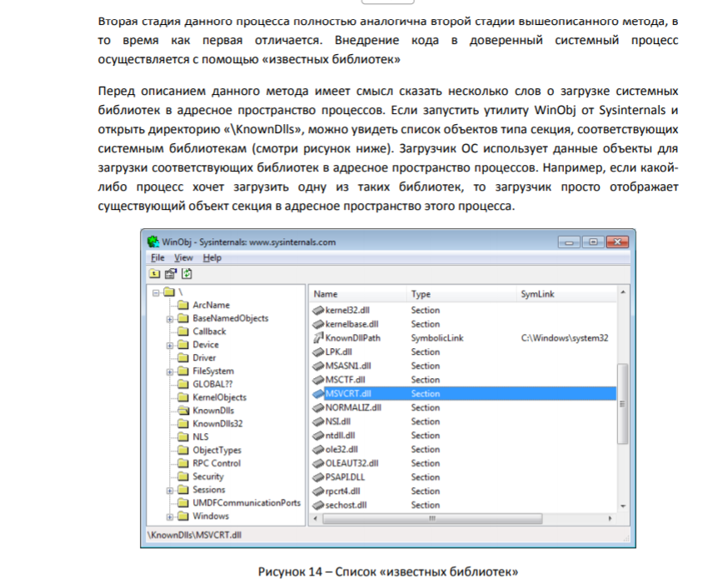This screenshot has height=588, width=728.
Task: Click the highlighted MSVCRT.dll section icon
Action: (318, 394)
